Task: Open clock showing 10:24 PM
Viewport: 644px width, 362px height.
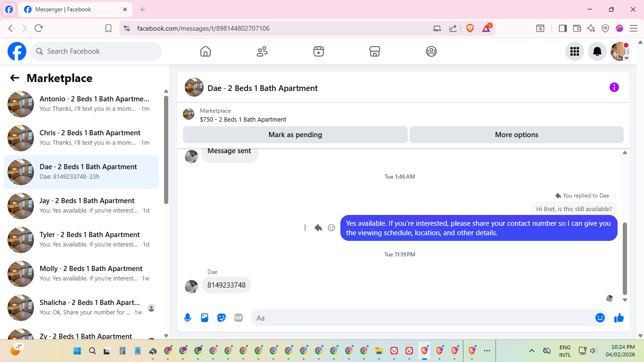Action: 620,351
